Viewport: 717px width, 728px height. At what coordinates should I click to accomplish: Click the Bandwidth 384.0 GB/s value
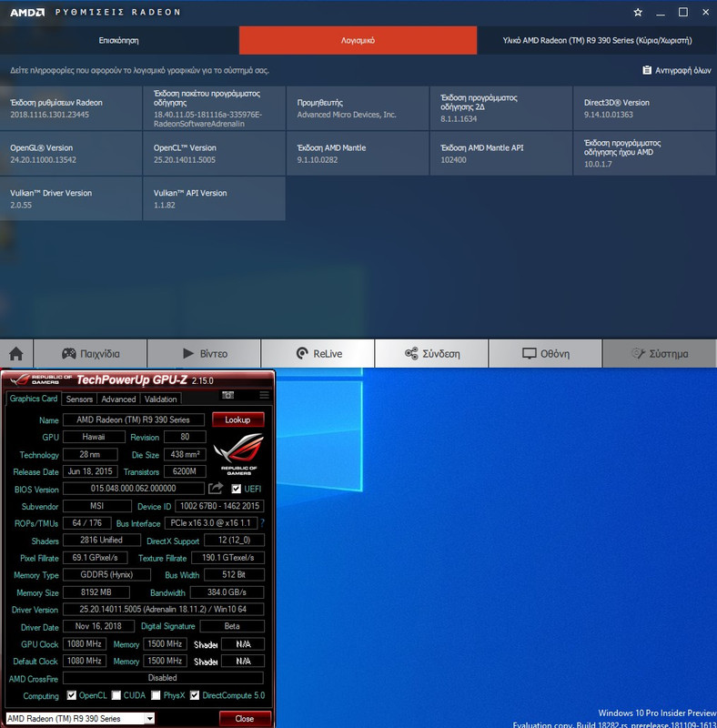227,592
